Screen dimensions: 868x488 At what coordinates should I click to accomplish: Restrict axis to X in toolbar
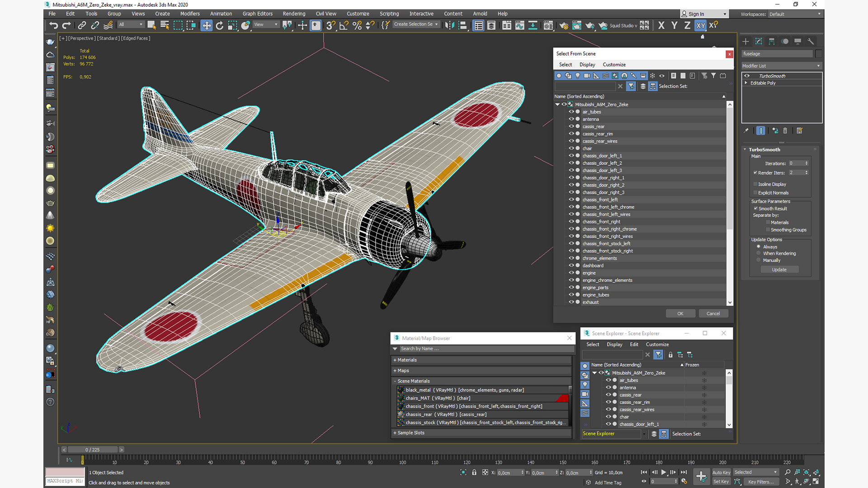[x=661, y=25]
